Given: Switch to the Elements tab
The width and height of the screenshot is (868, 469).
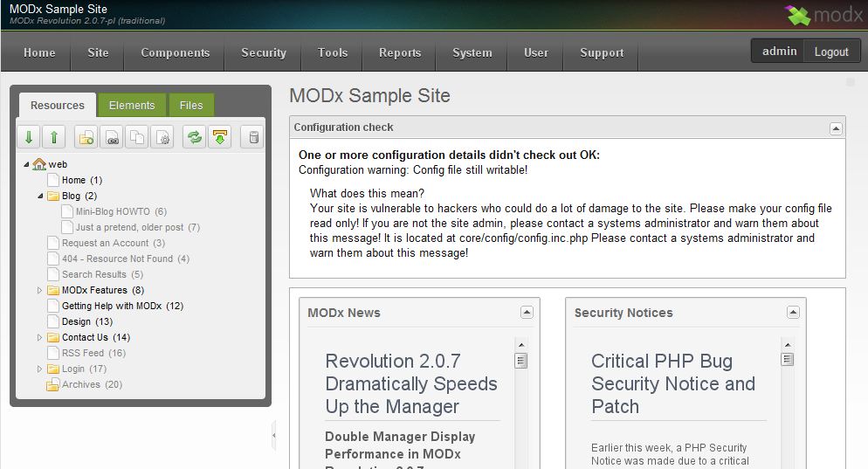Looking at the screenshot, I should pos(132,105).
